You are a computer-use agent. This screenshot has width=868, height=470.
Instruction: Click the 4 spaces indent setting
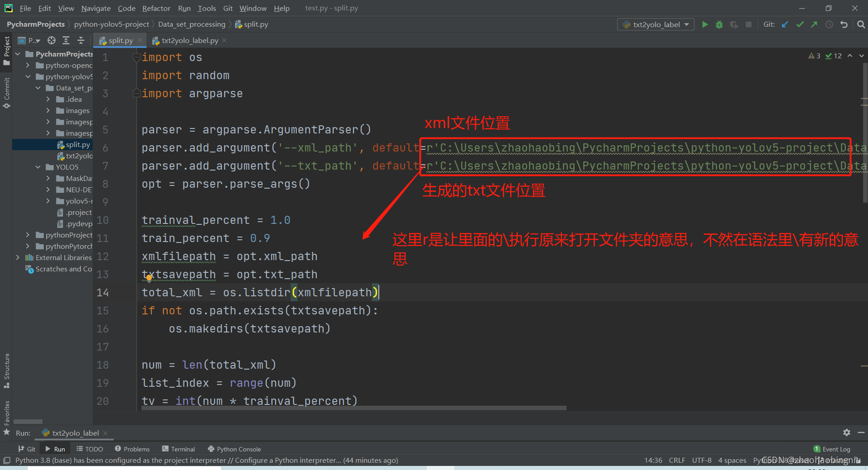[732, 461]
